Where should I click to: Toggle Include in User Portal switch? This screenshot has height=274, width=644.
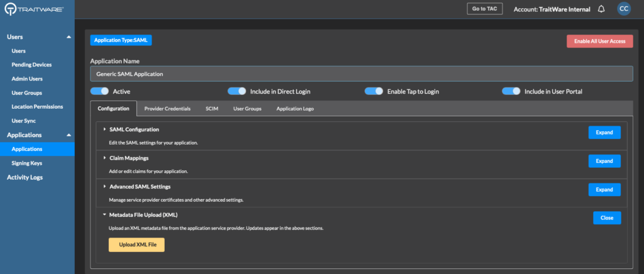coord(511,91)
